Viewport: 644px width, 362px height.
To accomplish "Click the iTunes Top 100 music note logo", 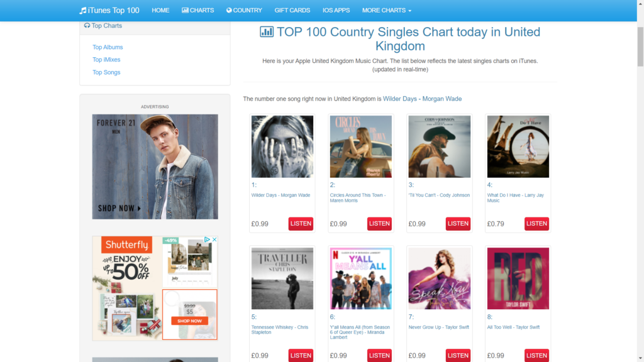I will click(x=82, y=11).
